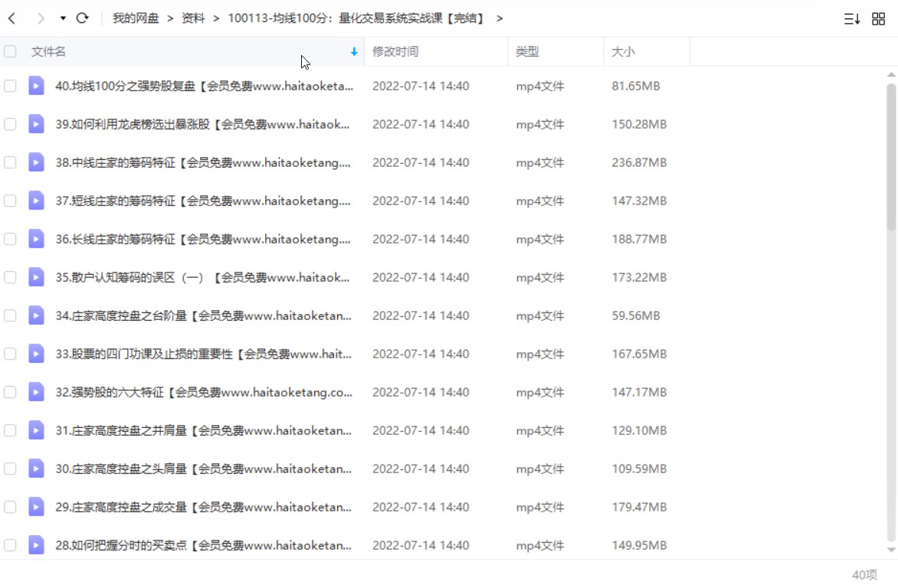Click the vertical scrollbar thumb
The image size is (898, 588).
891,157
